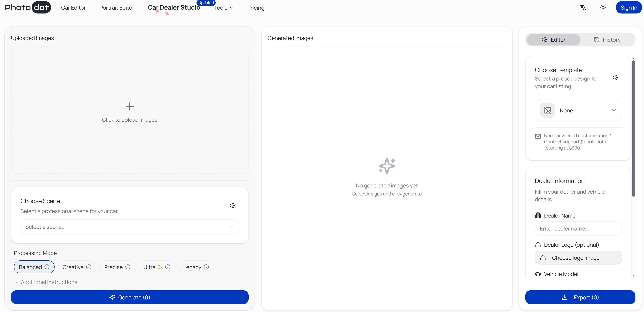Open the language translation icon
The width and height of the screenshot is (644, 312).
click(583, 8)
